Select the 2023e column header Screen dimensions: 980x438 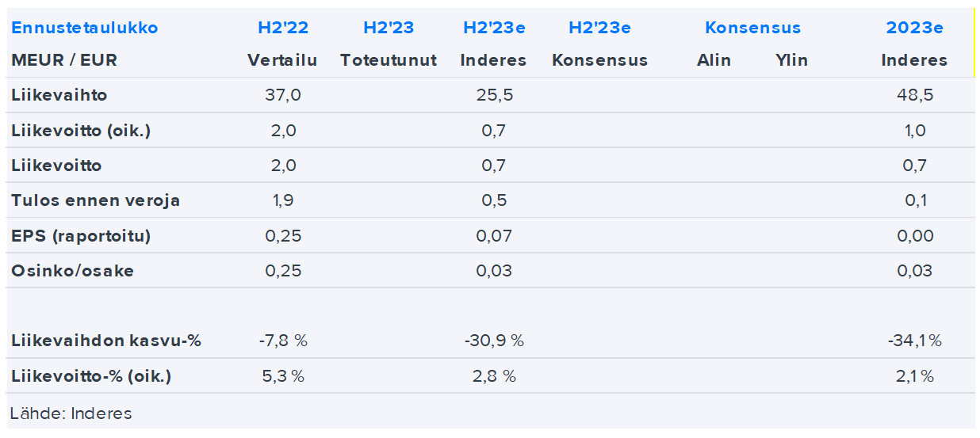click(x=914, y=28)
